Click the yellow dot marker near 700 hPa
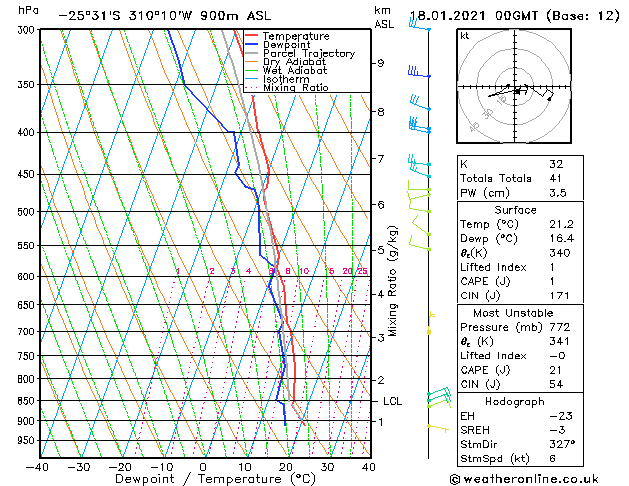Screen dimensions: 629x486 (x=431, y=329)
